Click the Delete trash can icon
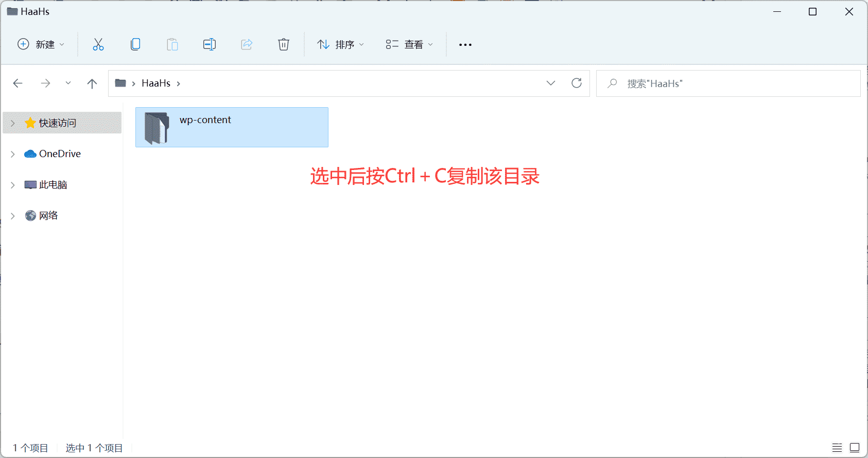The height and width of the screenshot is (458, 868). pyautogui.click(x=283, y=45)
